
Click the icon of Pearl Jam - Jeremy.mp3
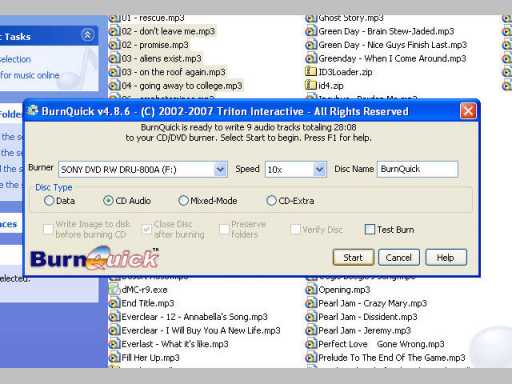tap(311, 330)
